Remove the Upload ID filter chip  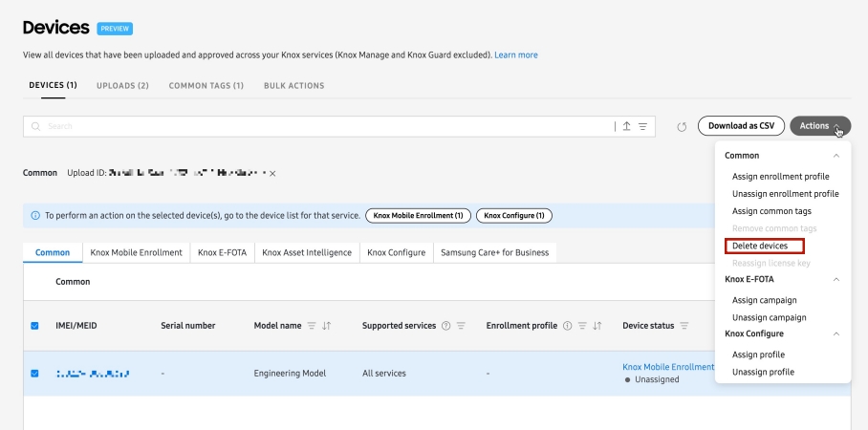pyautogui.click(x=272, y=173)
